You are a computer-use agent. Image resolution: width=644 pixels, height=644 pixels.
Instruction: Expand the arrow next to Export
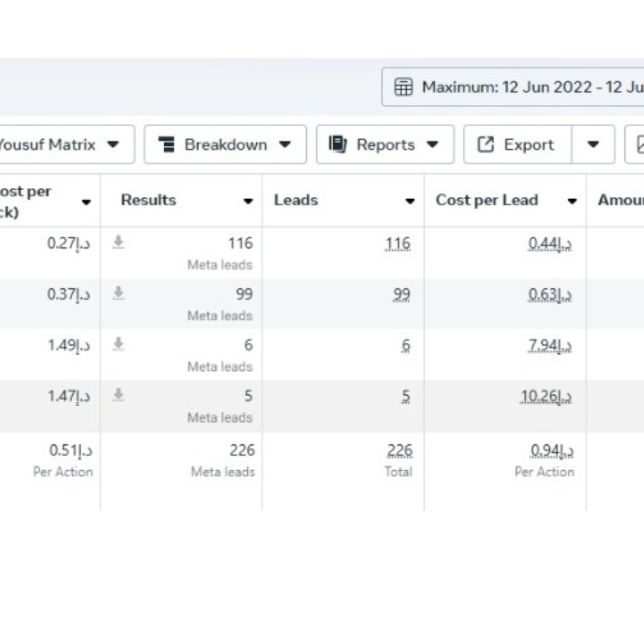pos(593,144)
